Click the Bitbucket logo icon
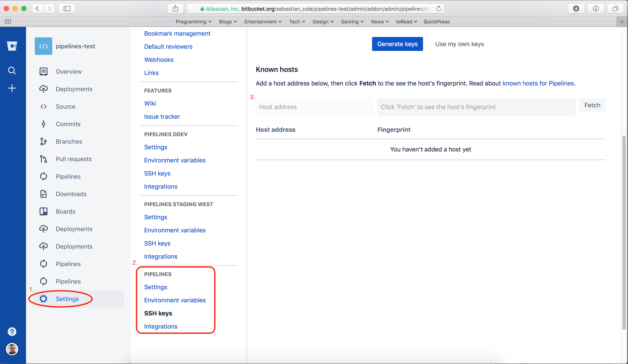Viewport: 628px width, 364px height. point(12,46)
